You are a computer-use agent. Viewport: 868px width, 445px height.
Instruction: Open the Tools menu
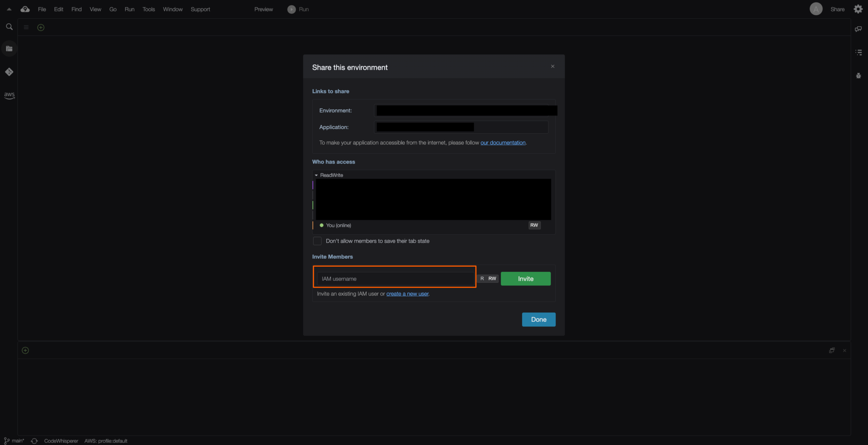148,9
